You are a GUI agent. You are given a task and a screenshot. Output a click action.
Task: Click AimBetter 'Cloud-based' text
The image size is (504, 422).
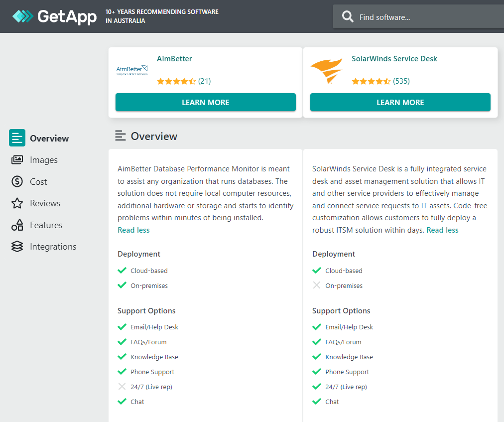point(149,271)
